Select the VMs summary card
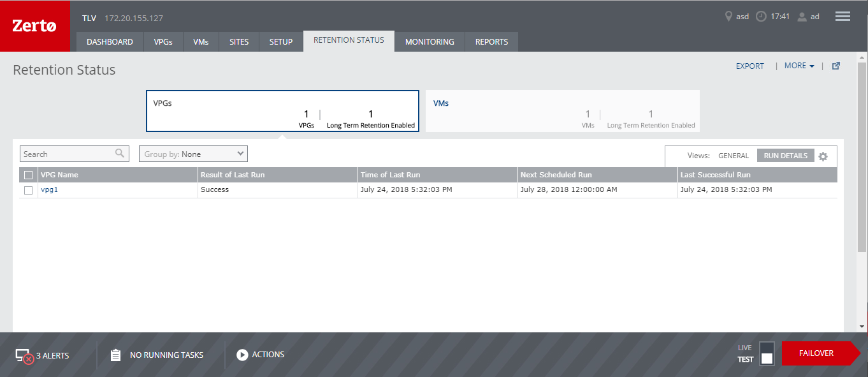The height and width of the screenshot is (377, 868). pyautogui.click(x=563, y=111)
